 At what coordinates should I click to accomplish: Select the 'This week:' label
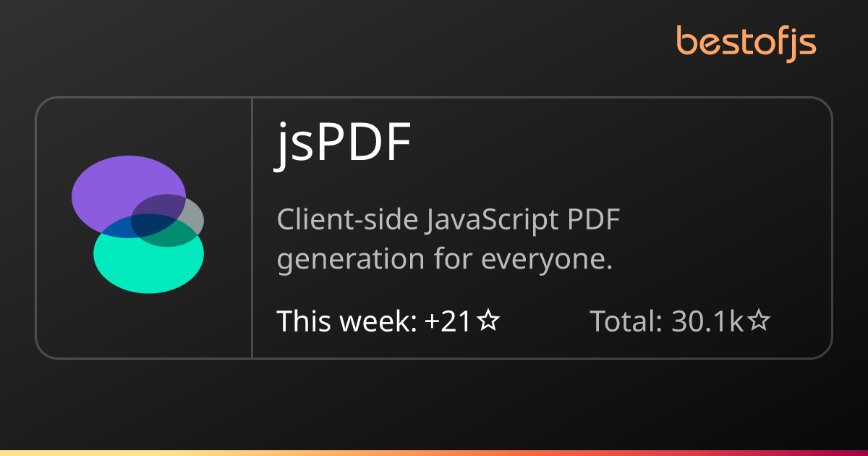[347, 321]
